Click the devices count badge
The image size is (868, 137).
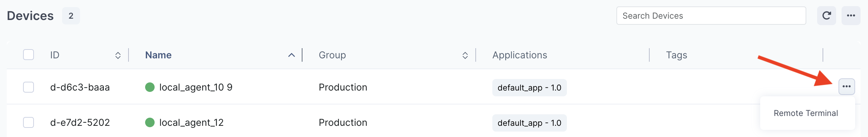click(71, 16)
